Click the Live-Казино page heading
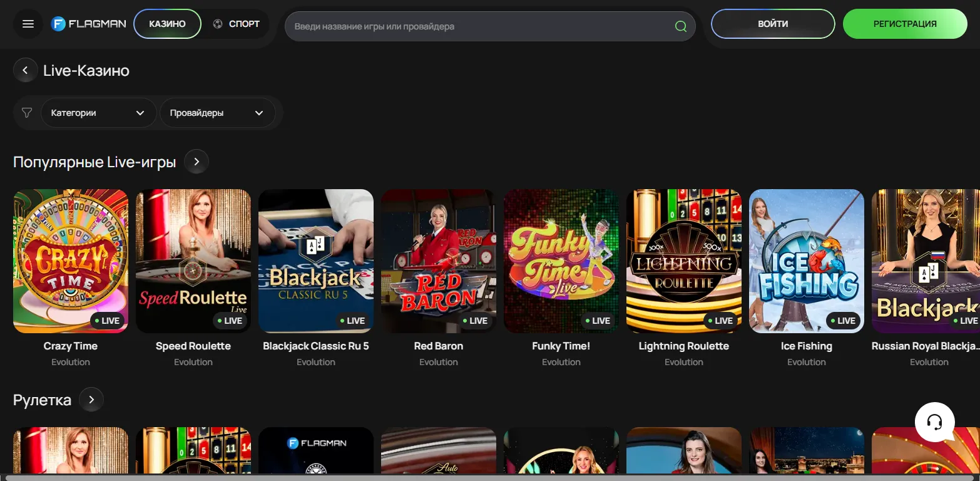 coord(86,71)
